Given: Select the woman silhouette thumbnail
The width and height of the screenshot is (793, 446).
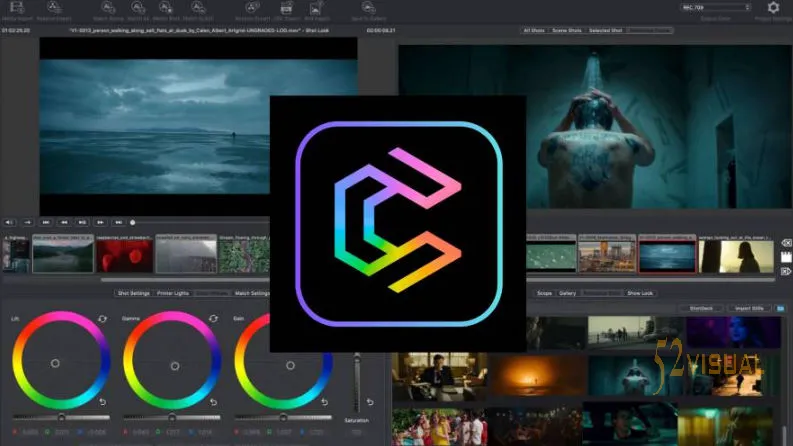Looking at the screenshot, I should 736,254.
